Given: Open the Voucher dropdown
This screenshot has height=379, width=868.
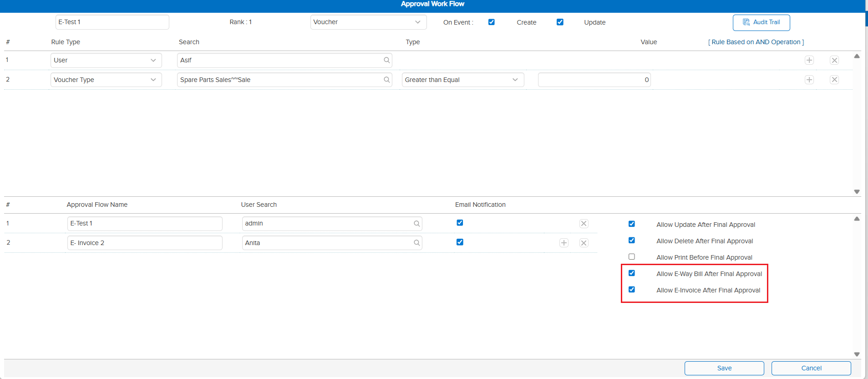Looking at the screenshot, I should coord(368,22).
